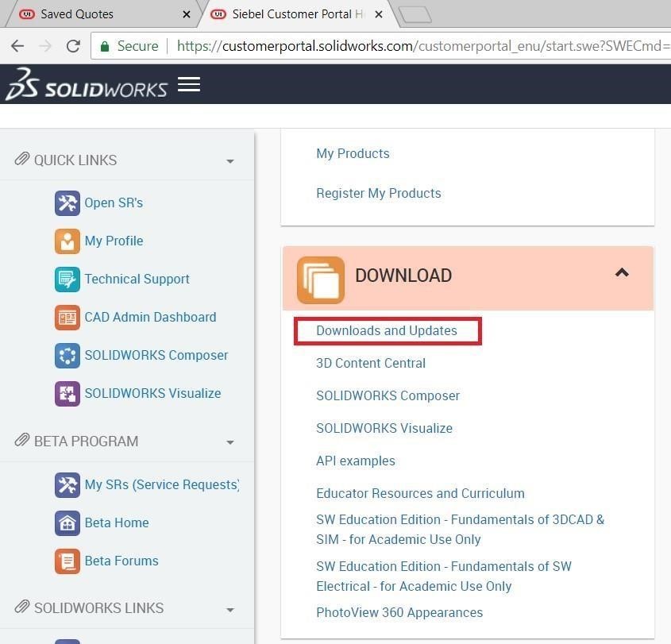Open the Register My Products link
This screenshot has height=644, width=671.
pyautogui.click(x=378, y=194)
